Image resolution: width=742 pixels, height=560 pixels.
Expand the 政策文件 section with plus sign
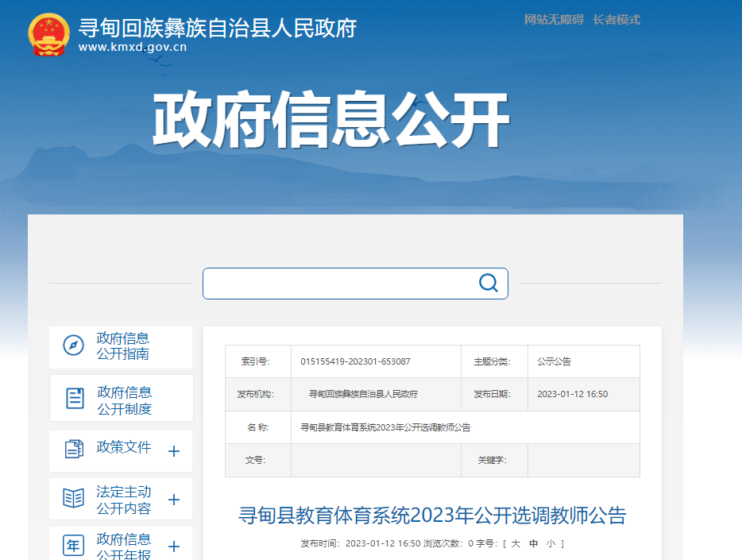pyautogui.click(x=174, y=451)
